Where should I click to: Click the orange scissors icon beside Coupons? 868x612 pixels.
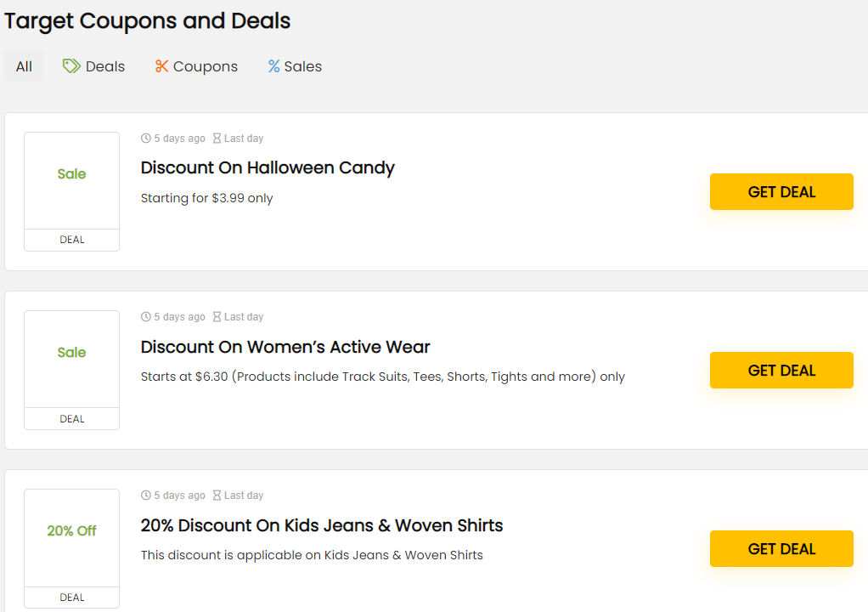(x=161, y=66)
